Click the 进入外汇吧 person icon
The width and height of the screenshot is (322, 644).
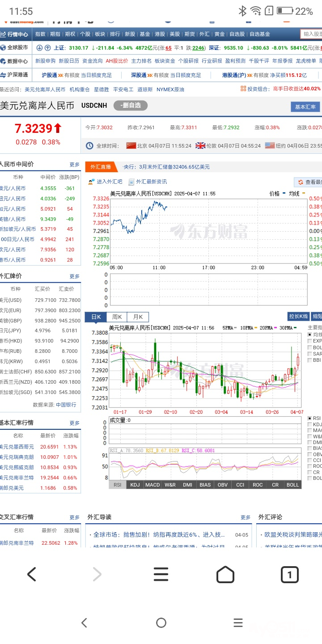pyautogui.click(x=91, y=182)
